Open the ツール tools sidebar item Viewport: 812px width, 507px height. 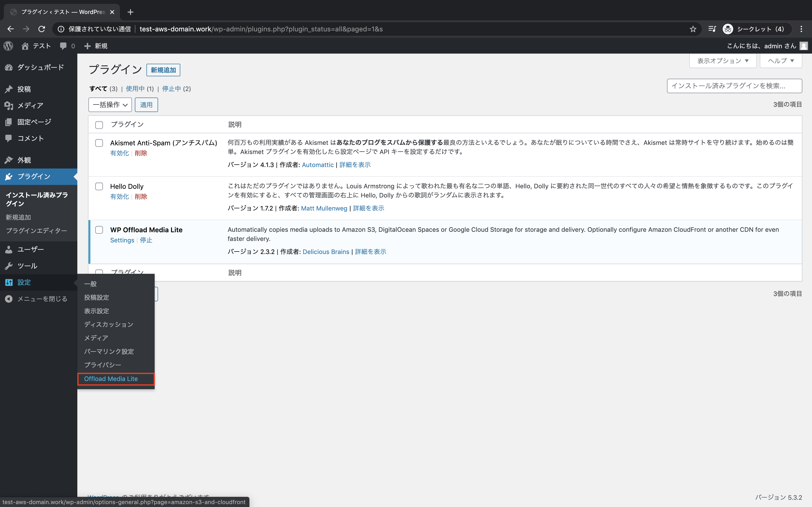click(27, 266)
